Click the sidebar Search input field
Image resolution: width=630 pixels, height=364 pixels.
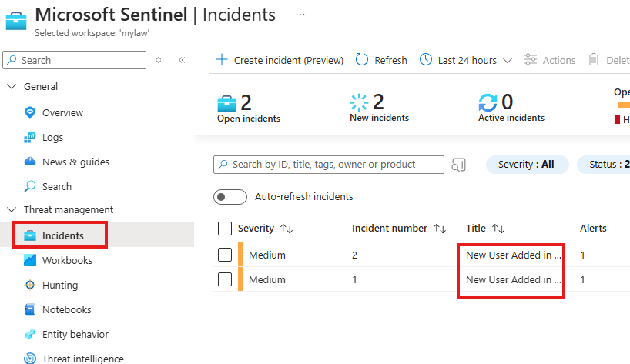75,60
